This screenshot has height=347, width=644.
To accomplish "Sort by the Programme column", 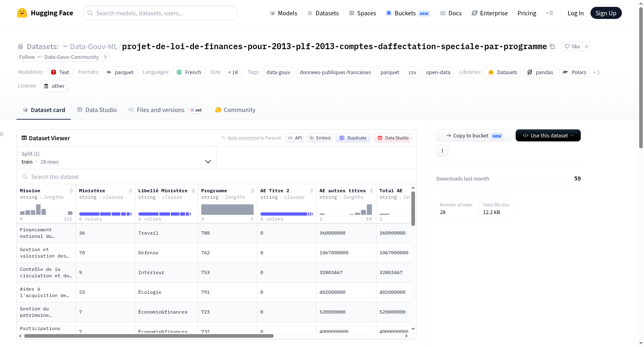I will coord(252,191).
